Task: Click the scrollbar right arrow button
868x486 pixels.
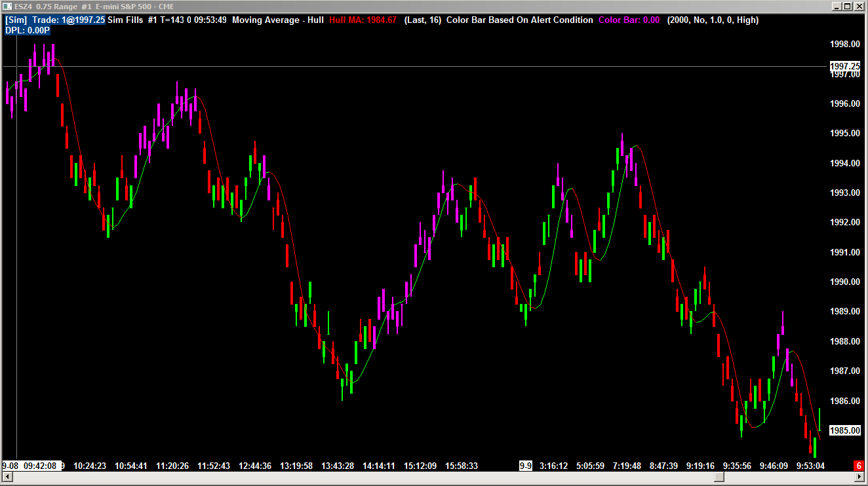Action: pyautogui.click(x=860, y=477)
